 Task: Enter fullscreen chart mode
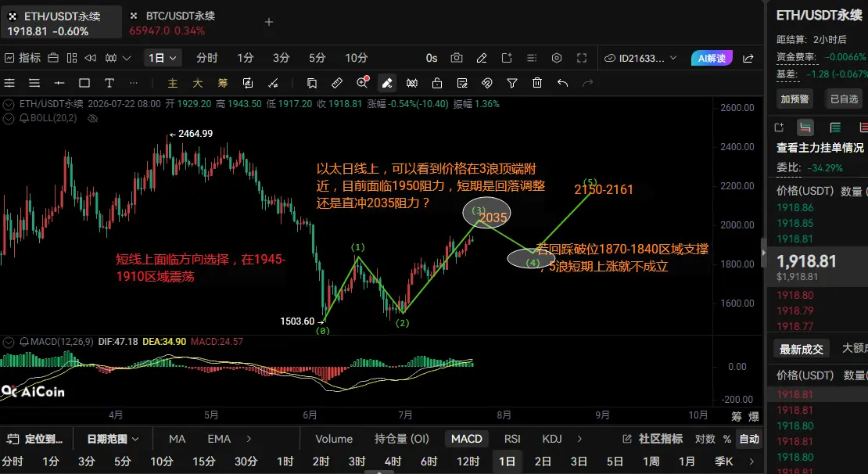(x=582, y=58)
